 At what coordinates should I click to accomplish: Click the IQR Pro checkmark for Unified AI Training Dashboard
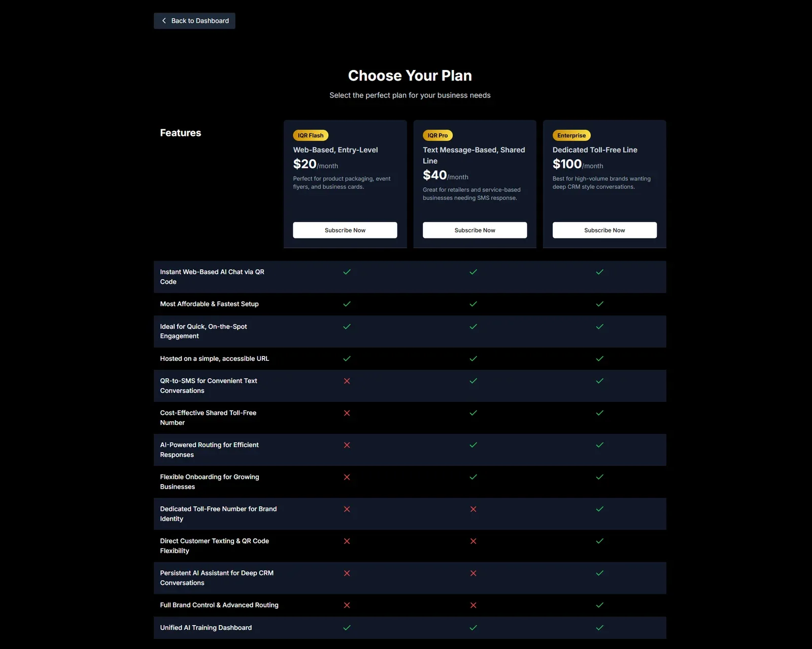click(x=473, y=627)
